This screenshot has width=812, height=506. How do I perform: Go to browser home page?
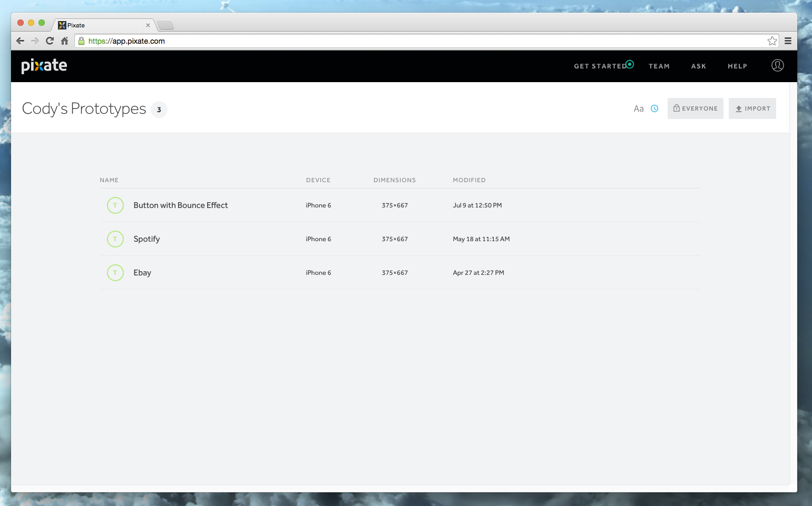click(x=65, y=41)
